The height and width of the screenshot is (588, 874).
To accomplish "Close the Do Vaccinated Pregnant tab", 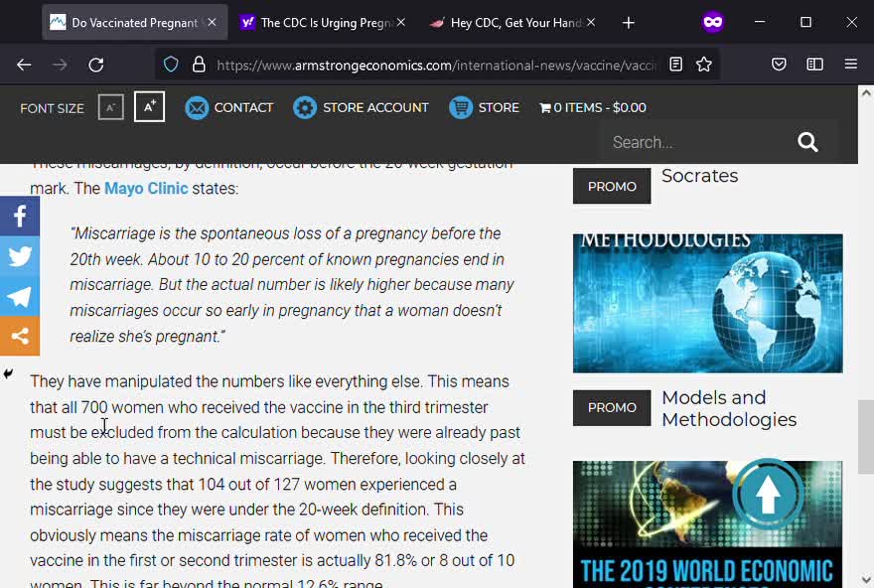I will (x=212, y=22).
